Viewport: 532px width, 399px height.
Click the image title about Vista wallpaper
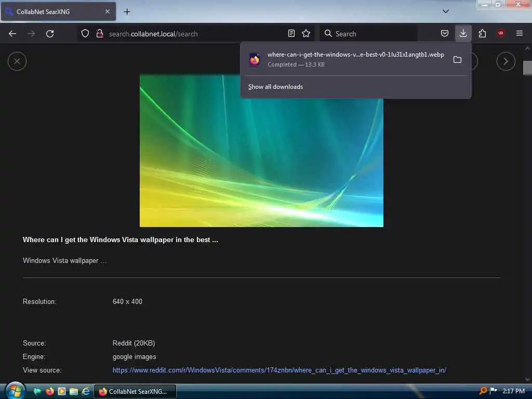click(121, 240)
